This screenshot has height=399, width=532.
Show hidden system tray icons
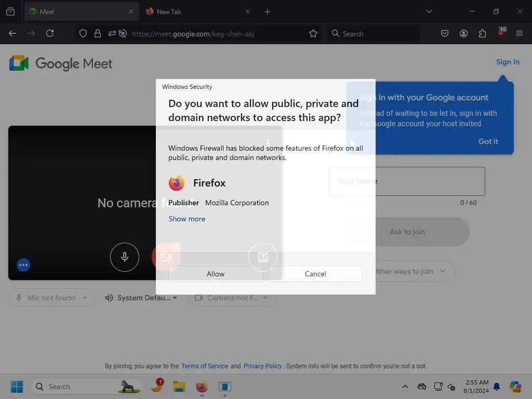pos(405,387)
